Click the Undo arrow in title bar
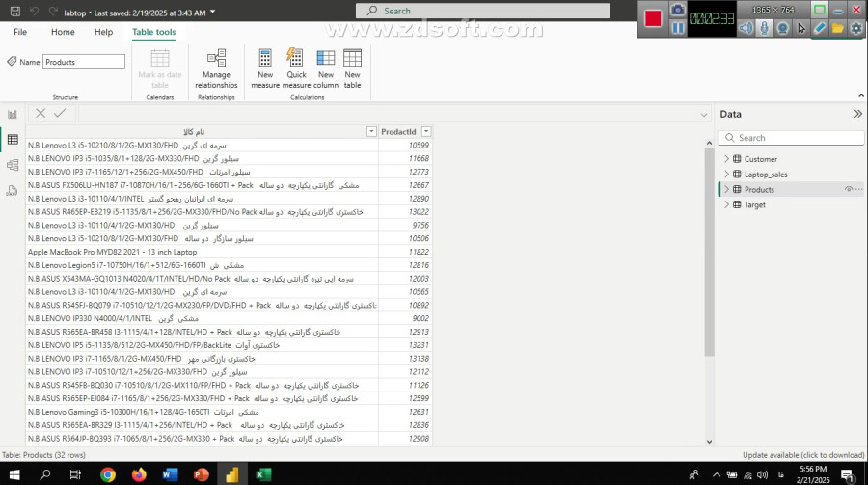This screenshot has height=485, width=868. click(35, 12)
